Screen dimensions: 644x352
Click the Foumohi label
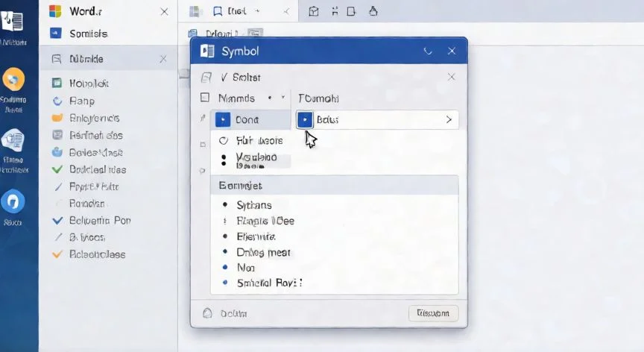coord(319,98)
